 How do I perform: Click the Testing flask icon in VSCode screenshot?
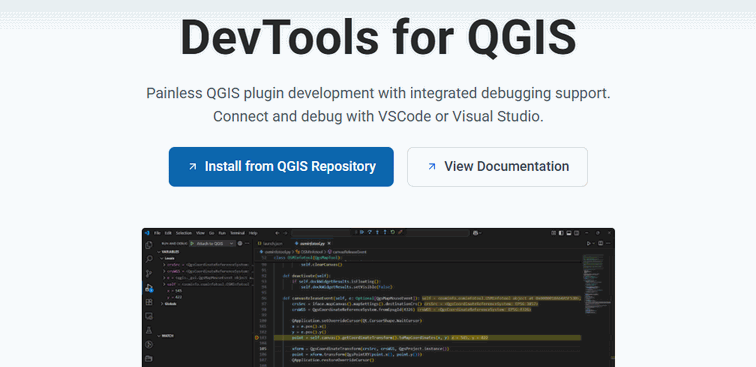(149, 330)
